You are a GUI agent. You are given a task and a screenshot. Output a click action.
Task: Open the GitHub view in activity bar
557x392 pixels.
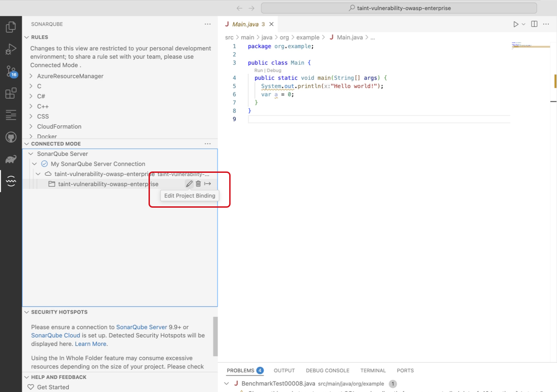[11, 137]
